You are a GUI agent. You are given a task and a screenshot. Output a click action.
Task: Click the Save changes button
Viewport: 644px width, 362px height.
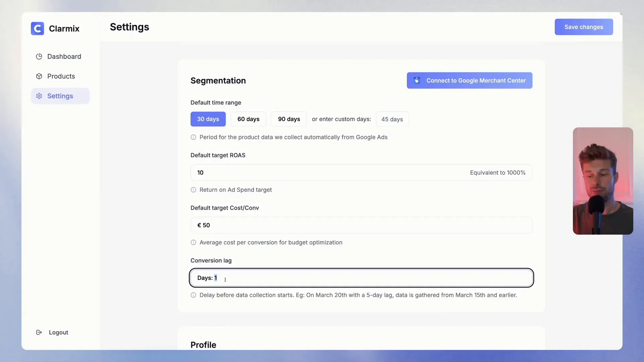coord(584,27)
